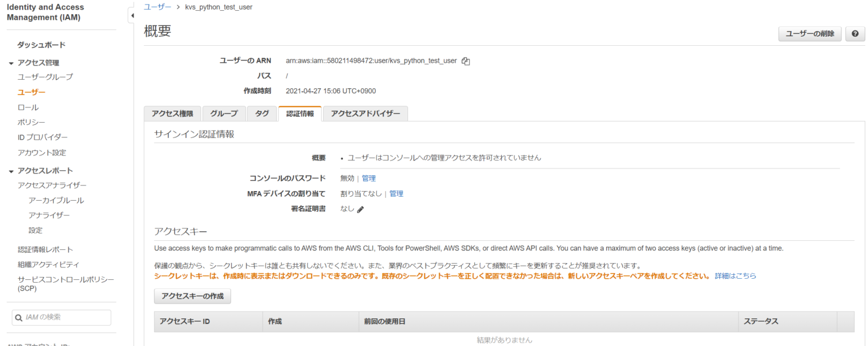Open ユーザーグループ in the sidebar
Image resolution: width=868 pixels, height=346 pixels.
pyautogui.click(x=45, y=77)
